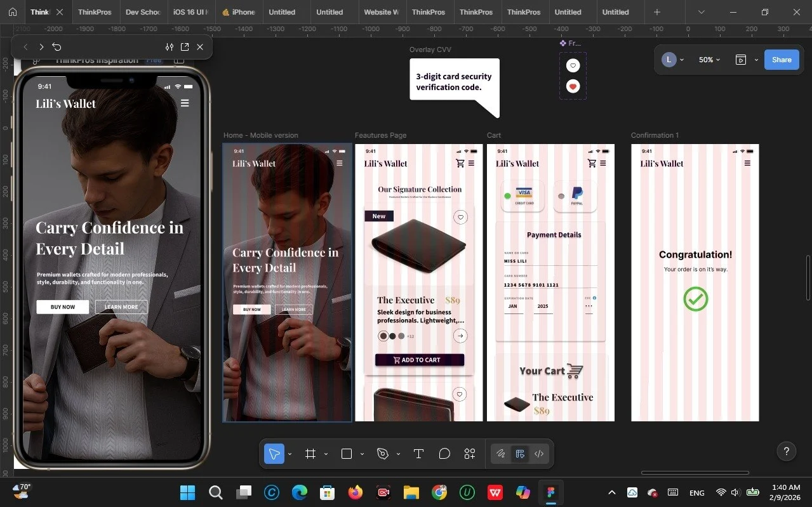Image resolution: width=812 pixels, height=507 pixels.
Task: Expand the Pen tool options chevron
Action: tap(398, 454)
